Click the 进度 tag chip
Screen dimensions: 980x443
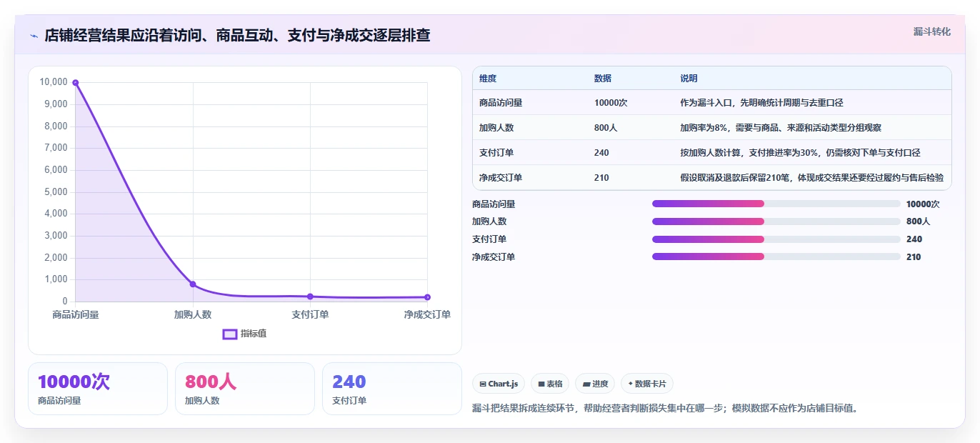pos(595,384)
